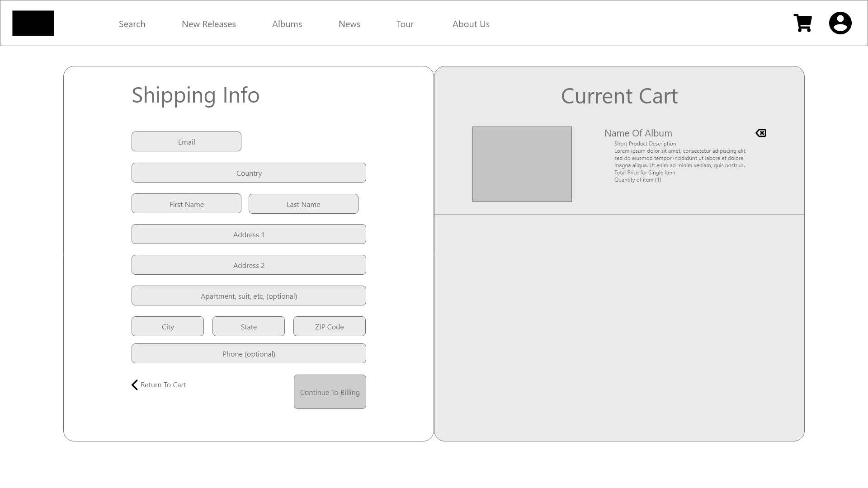Visit the About Us page
This screenshot has height=488, width=868.
coord(471,24)
